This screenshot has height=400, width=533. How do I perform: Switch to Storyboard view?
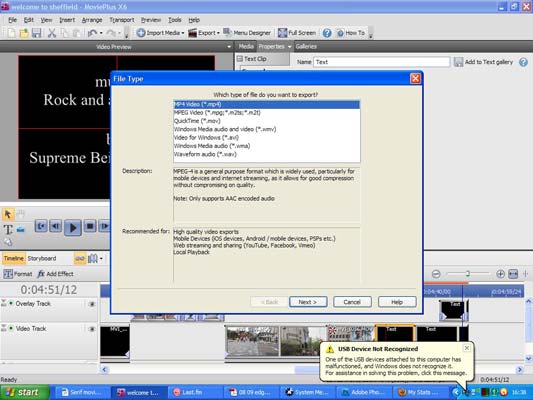[x=42, y=259]
